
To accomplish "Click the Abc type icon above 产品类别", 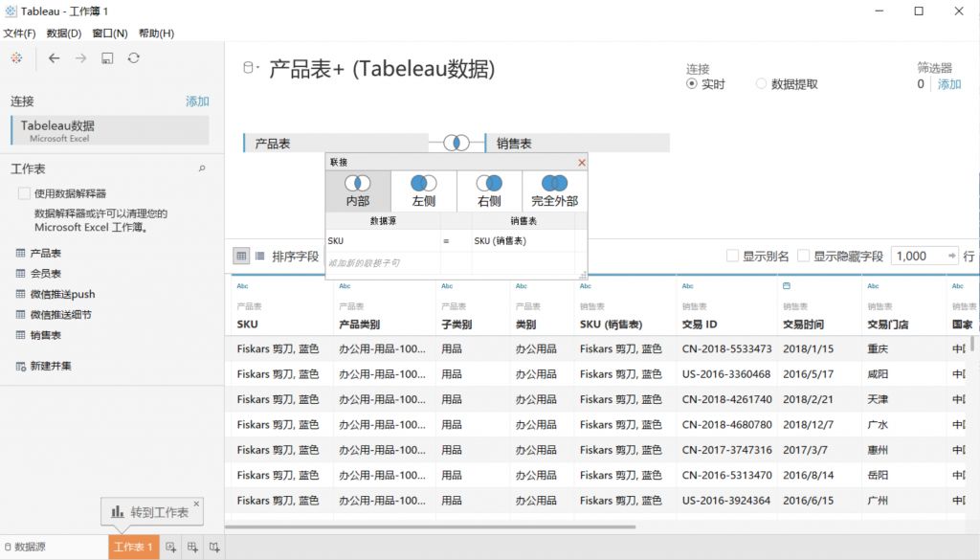I will [x=345, y=286].
